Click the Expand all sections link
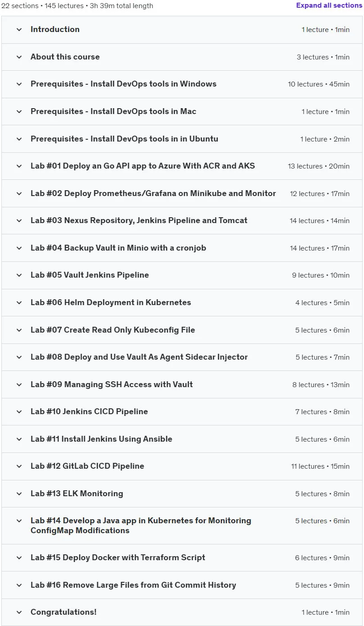The height and width of the screenshot is (626, 364). [329, 5]
